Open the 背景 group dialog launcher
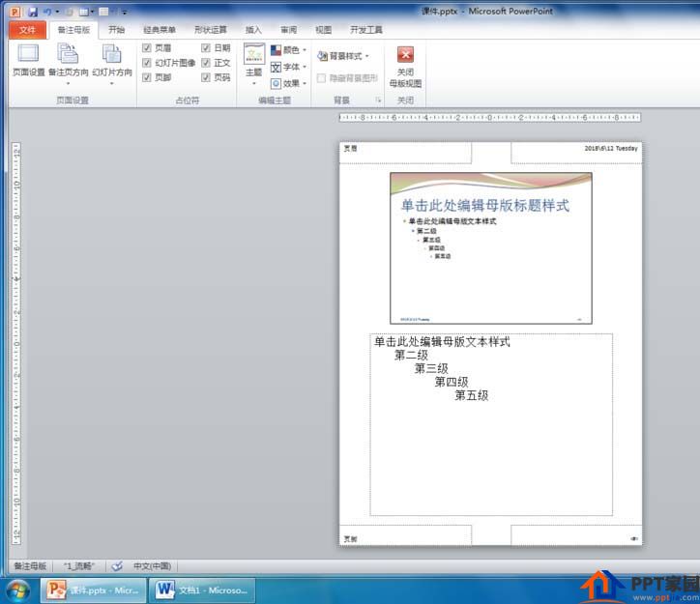The width and height of the screenshot is (700, 604). coord(378,101)
